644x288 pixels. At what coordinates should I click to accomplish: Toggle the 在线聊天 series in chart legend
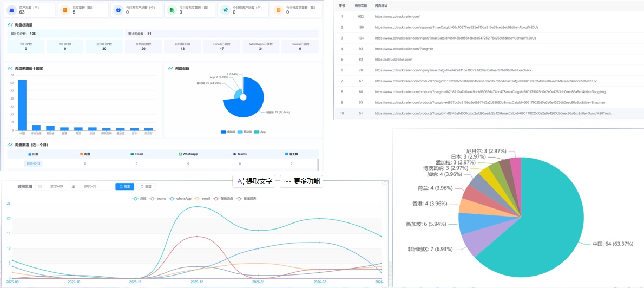click(246, 199)
